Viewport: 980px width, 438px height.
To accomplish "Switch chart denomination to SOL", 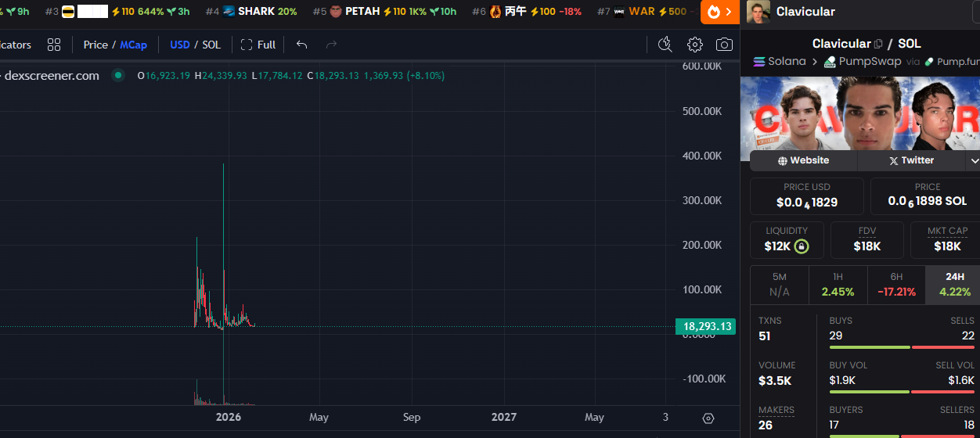I will [211, 45].
